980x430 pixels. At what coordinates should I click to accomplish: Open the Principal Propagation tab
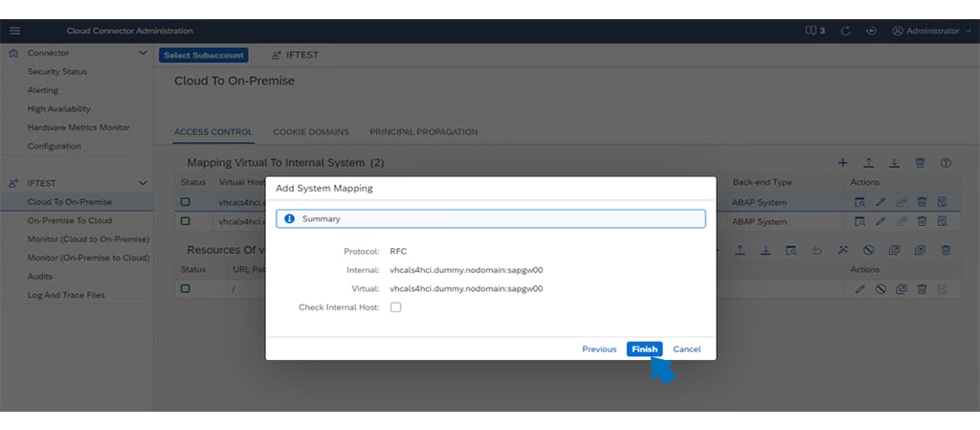(x=423, y=132)
